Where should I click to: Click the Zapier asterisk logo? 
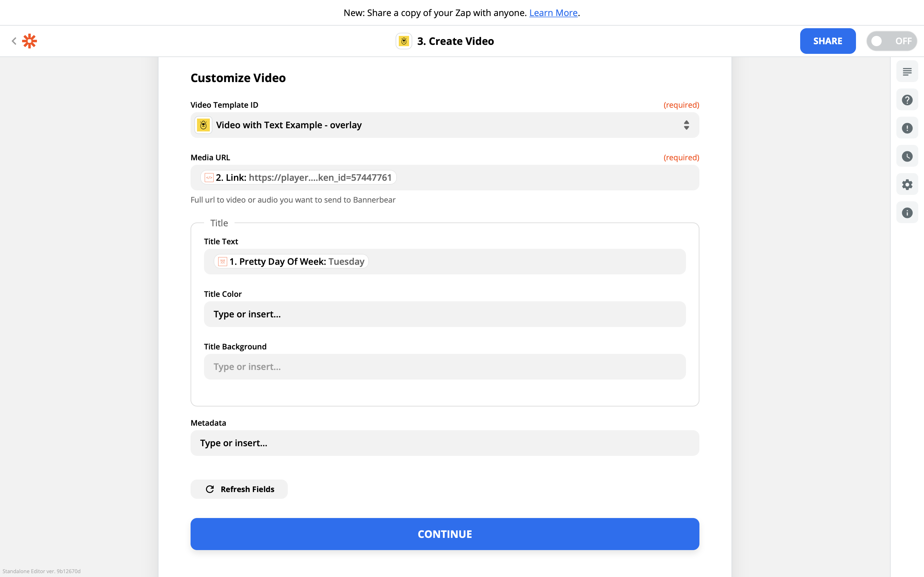[30, 41]
